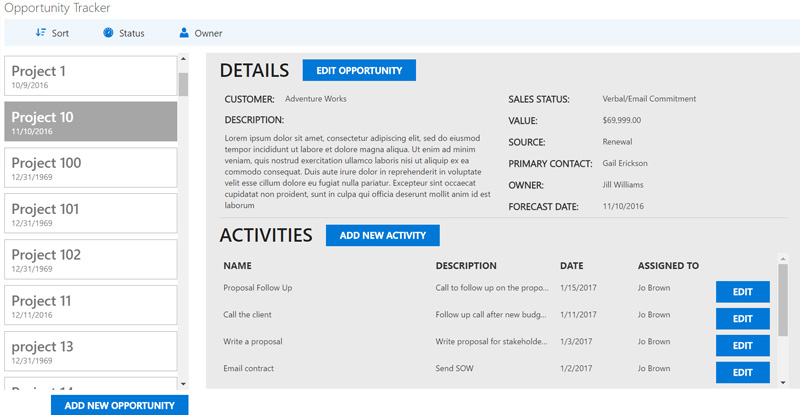The width and height of the screenshot is (800, 415).
Task: Click the Edit Opportunity button
Action: (x=359, y=70)
